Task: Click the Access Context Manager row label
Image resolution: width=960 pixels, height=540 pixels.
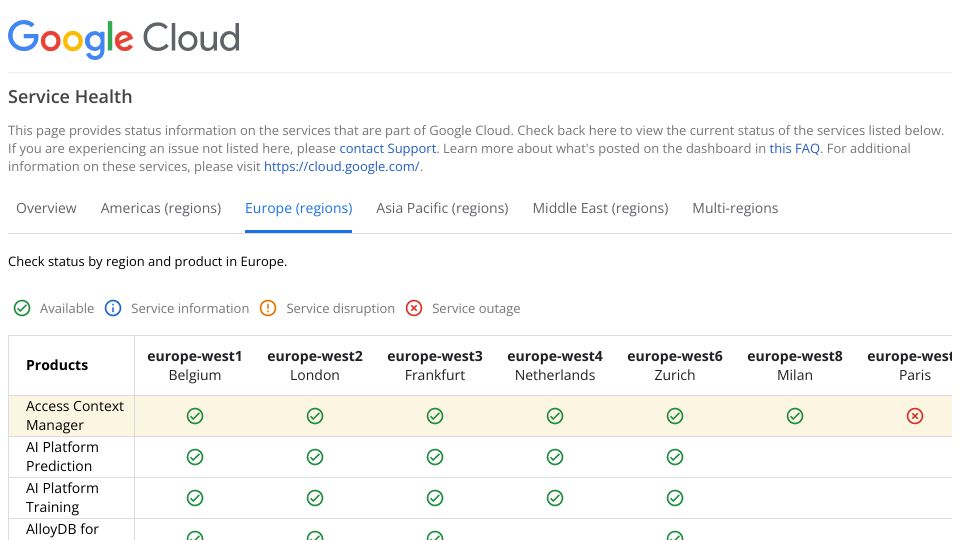Action: pos(75,416)
